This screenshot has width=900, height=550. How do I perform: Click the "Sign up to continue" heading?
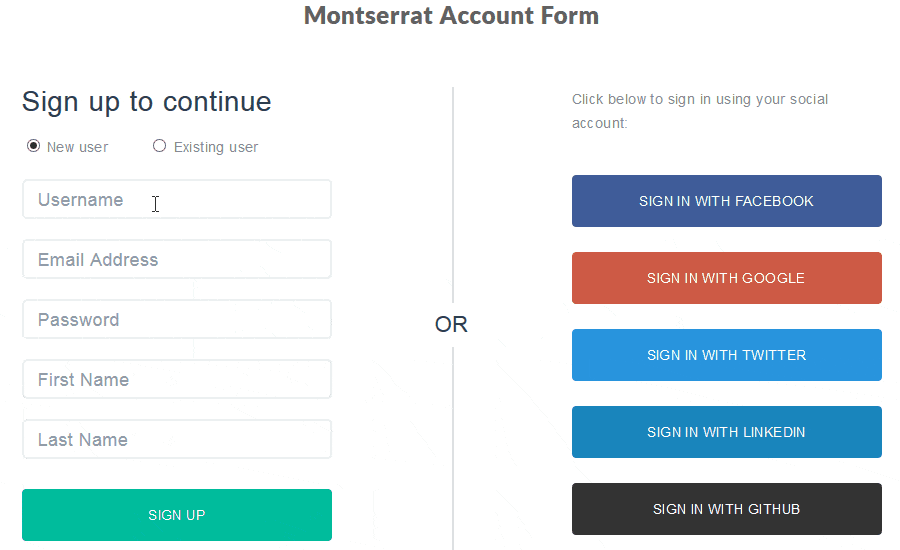(146, 102)
